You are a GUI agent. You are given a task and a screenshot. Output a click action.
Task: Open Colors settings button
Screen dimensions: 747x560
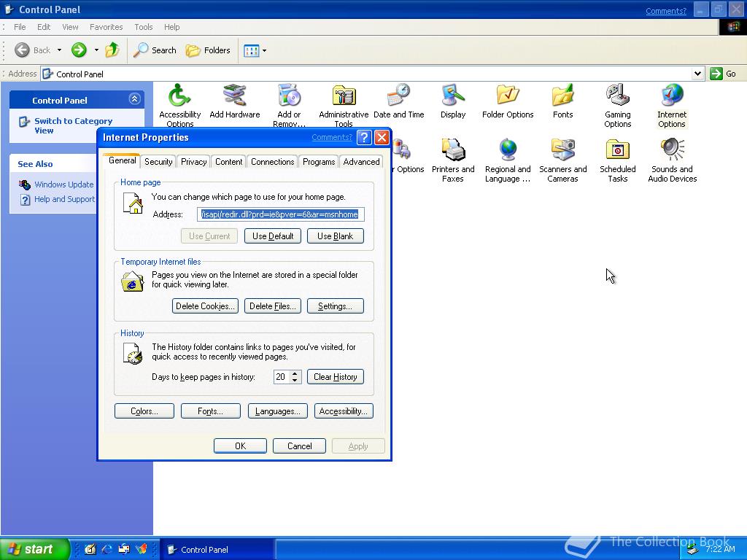144,411
